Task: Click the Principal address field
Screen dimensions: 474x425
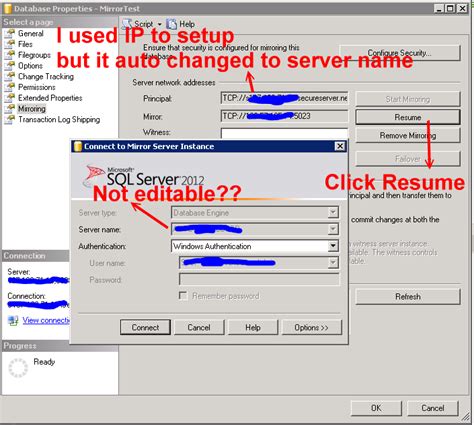Action: 284,98
